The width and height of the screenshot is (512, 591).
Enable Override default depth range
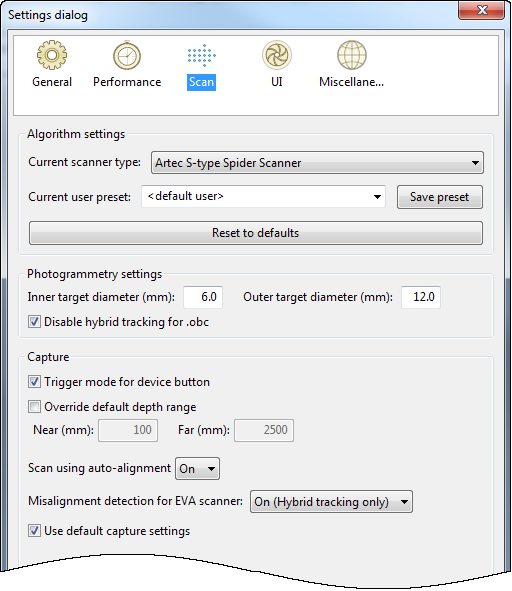34,407
